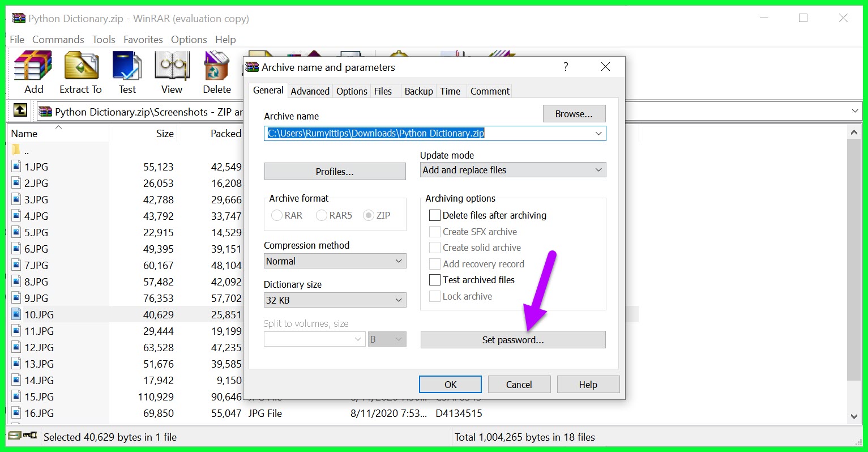Image resolution: width=868 pixels, height=452 pixels.
Task: Toggle Create solid archive checkbox
Action: [435, 248]
